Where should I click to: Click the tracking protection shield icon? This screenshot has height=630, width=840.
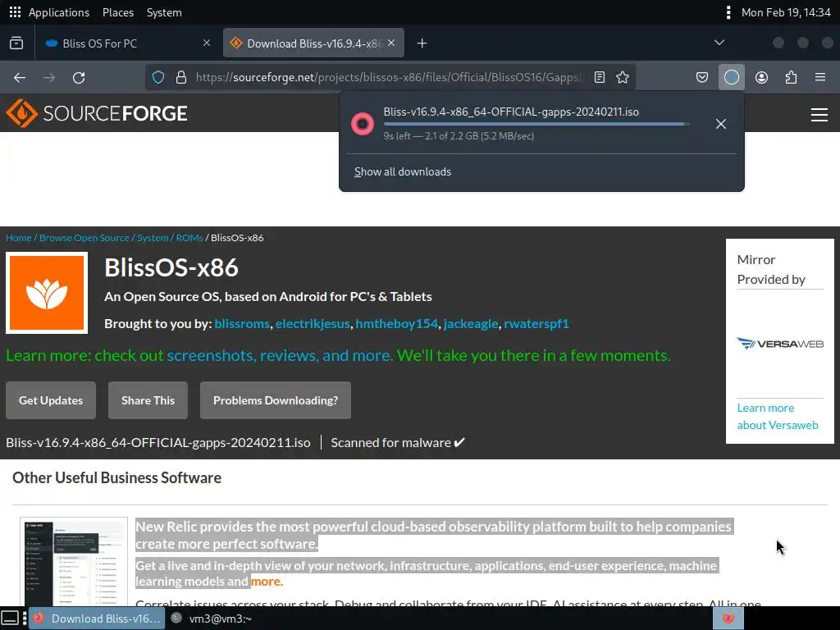(158, 77)
